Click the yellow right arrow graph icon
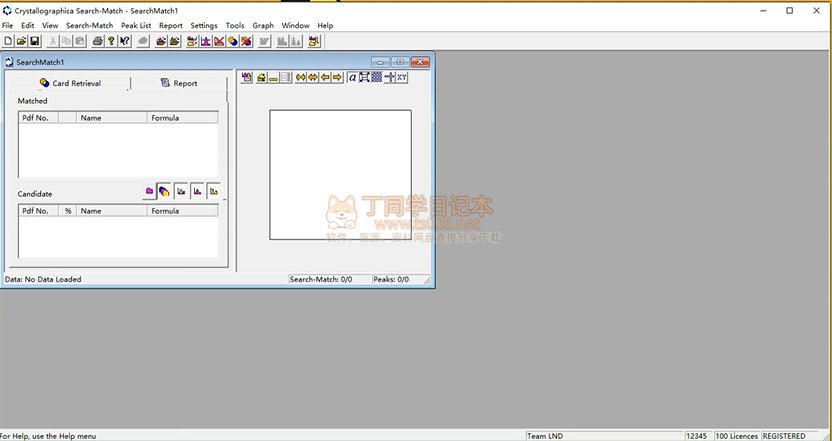Image resolution: width=832 pixels, height=441 pixels. pyautogui.click(x=337, y=77)
